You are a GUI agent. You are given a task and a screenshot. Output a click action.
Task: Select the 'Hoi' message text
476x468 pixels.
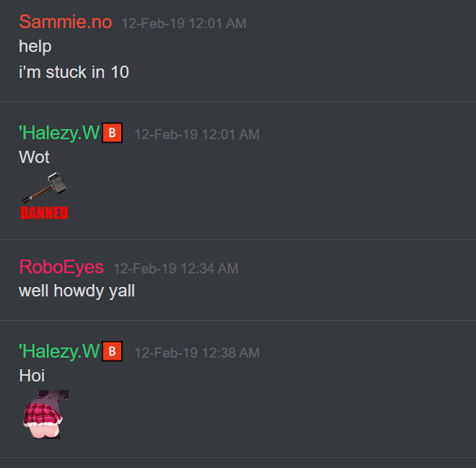(x=32, y=376)
